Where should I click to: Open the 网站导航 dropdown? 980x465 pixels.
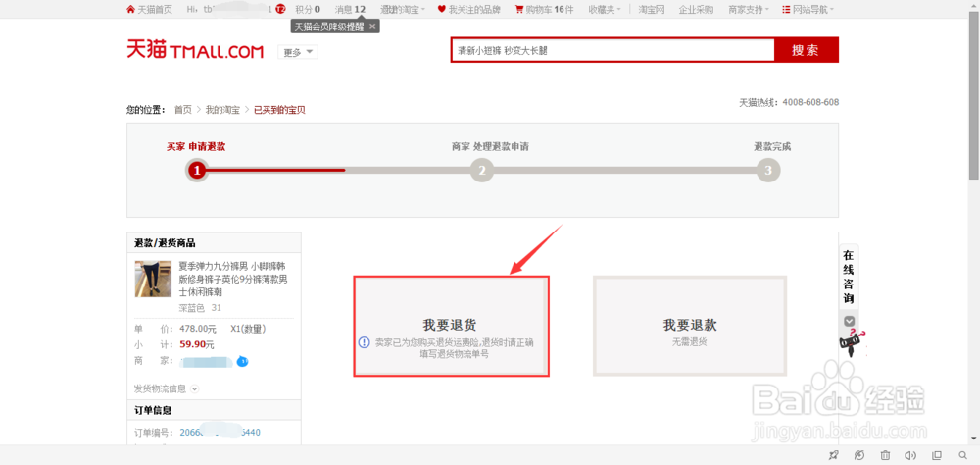coord(808,10)
